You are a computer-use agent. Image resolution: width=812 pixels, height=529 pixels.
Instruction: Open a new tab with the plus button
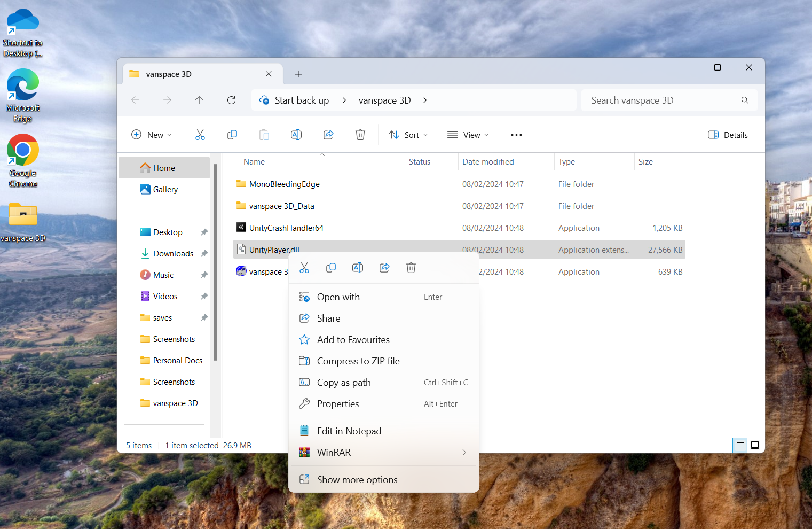[298, 74]
